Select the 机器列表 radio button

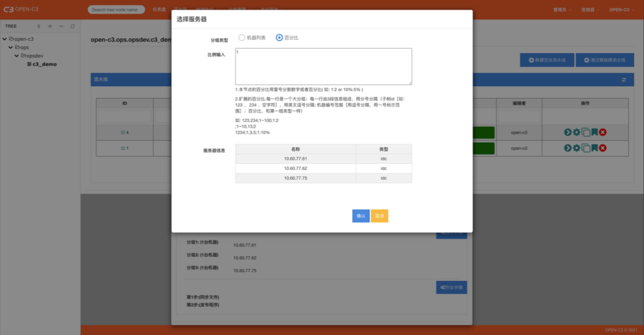(242, 38)
